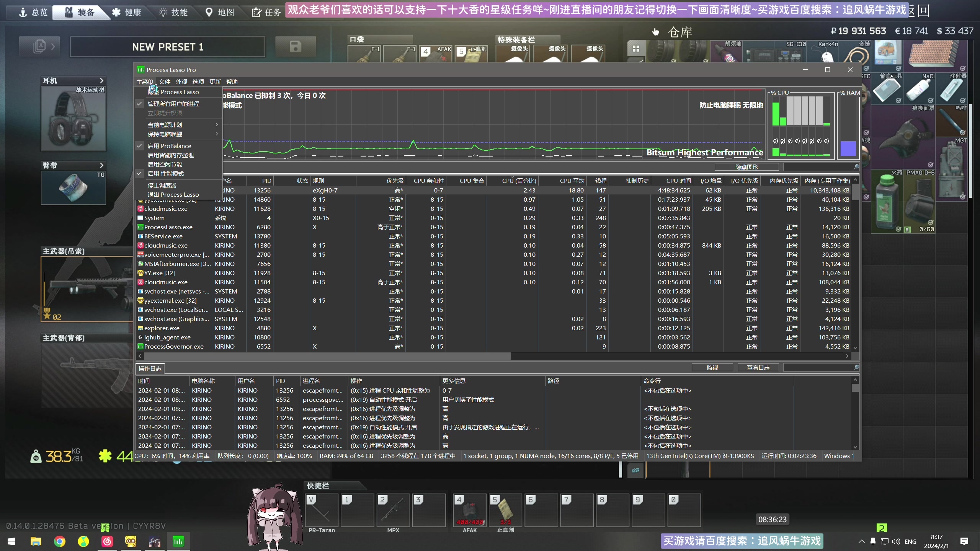The width and height of the screenshot is (980, 551).
Task: Expand 当前电源计划 submenu
Action: click(x=178, y=125)
